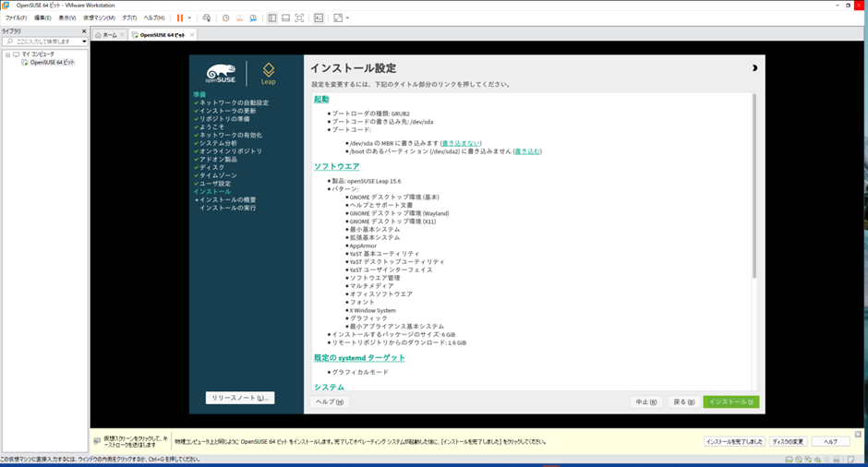868x467 pixels.
Task: Take a snapshot using the clock icon
Action: point(226,18)
